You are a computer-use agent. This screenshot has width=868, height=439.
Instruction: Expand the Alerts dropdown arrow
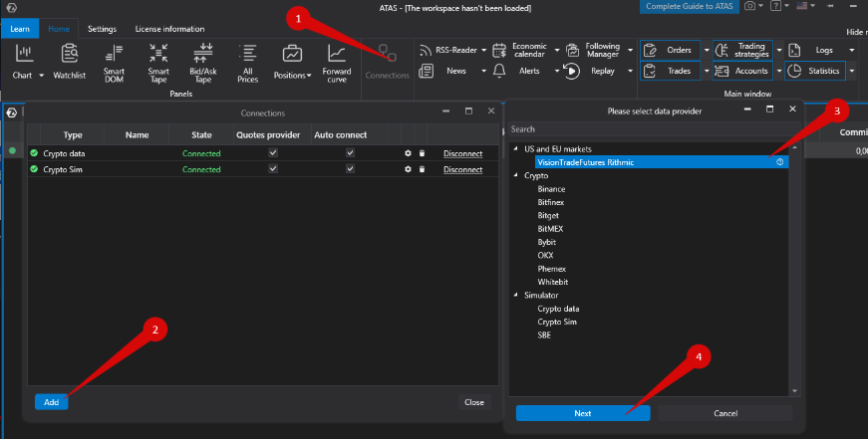[557, 71]
